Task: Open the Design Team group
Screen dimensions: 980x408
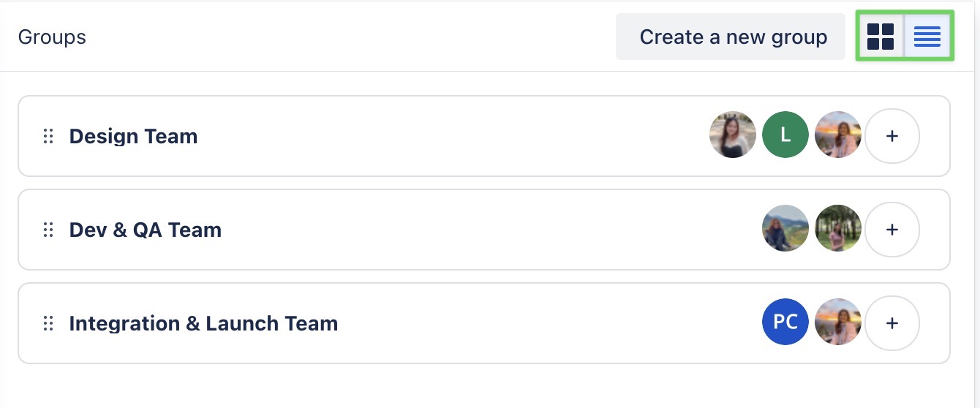Action: point(133,136)
